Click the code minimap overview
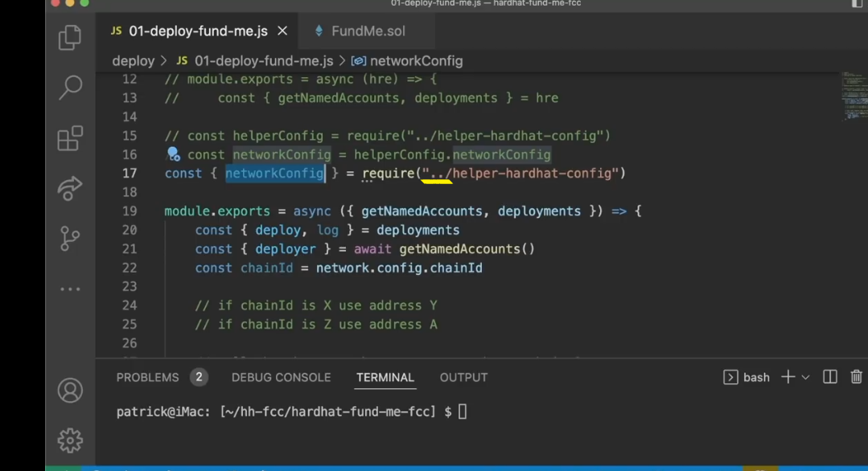The height and width of the screenshot is (471, 868). [x=854, y=96]
